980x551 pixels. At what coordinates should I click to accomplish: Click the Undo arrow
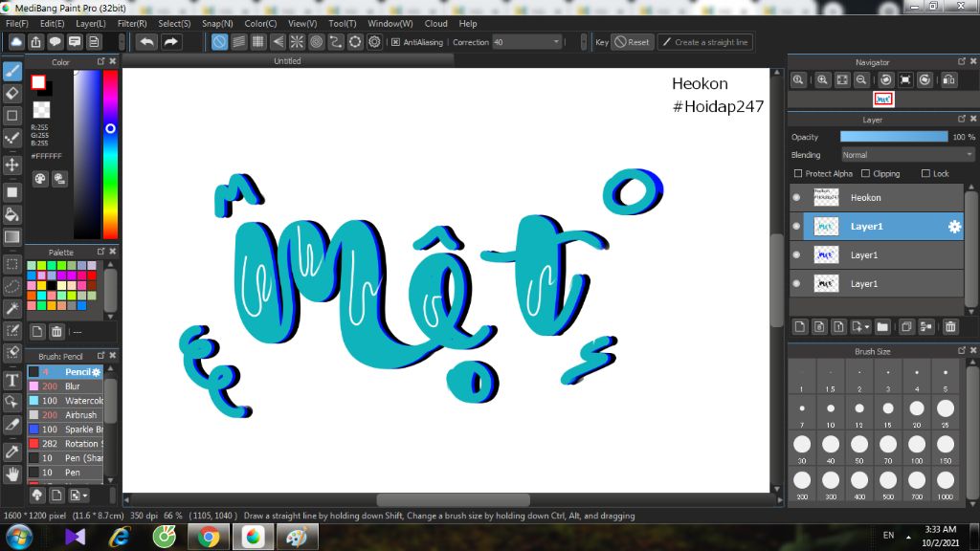[x=146, y=42]
